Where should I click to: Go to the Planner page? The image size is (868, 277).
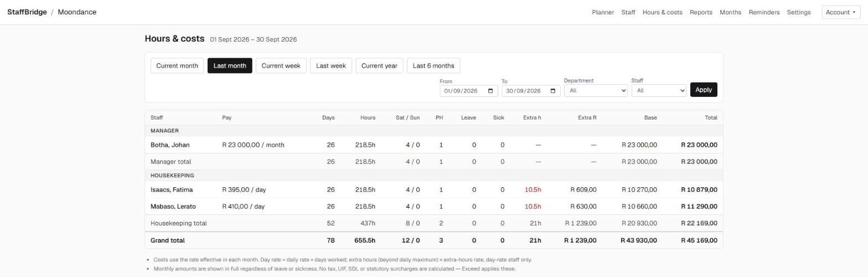603,12
